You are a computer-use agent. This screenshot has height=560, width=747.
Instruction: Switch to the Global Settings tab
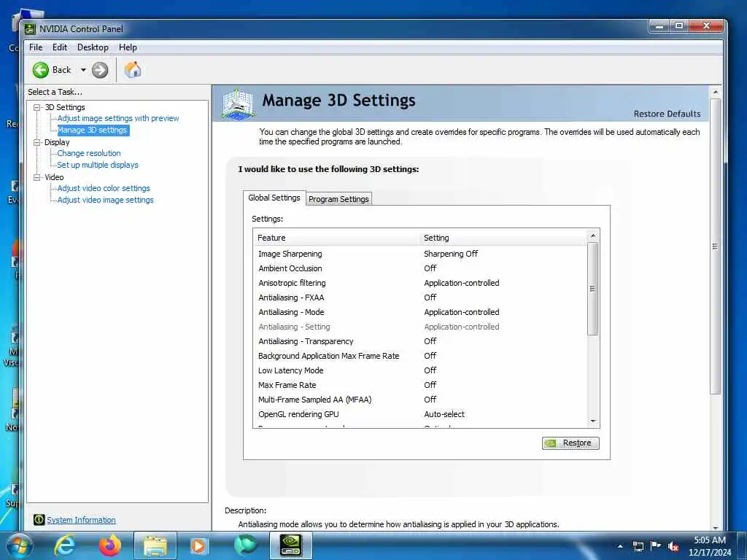pyautogui.click(x=274, y=198)
